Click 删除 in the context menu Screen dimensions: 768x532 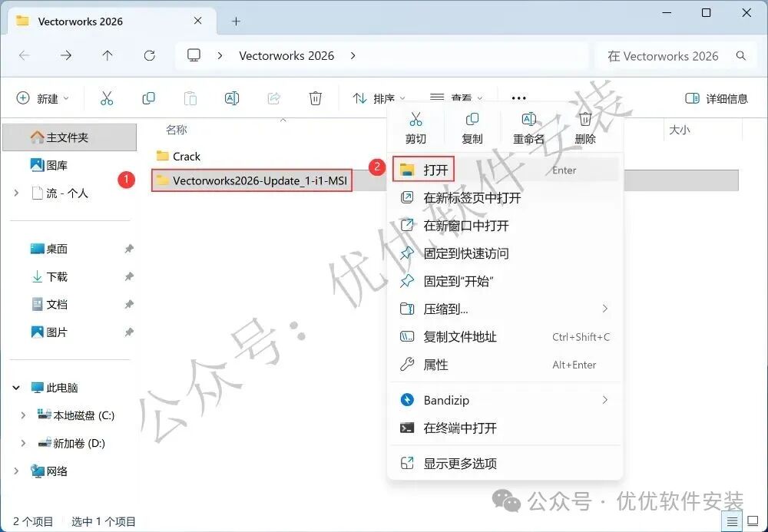click(x=584, y=128)
